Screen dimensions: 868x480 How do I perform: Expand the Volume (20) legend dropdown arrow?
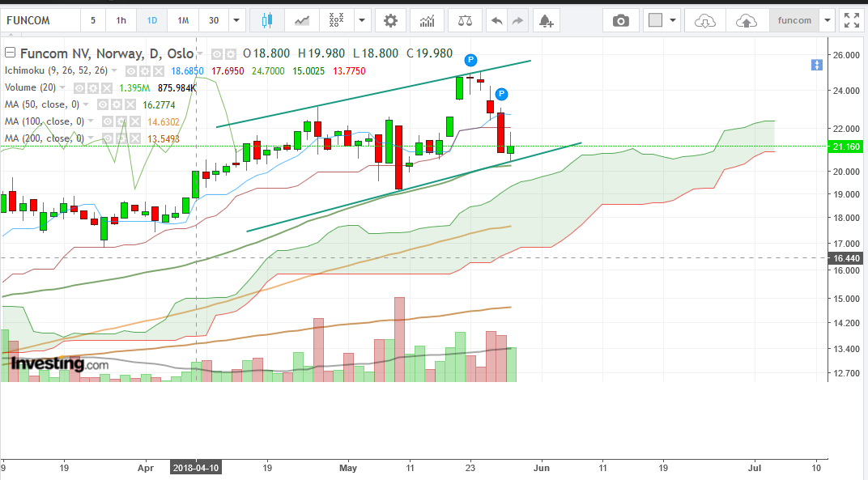(62, 88)
